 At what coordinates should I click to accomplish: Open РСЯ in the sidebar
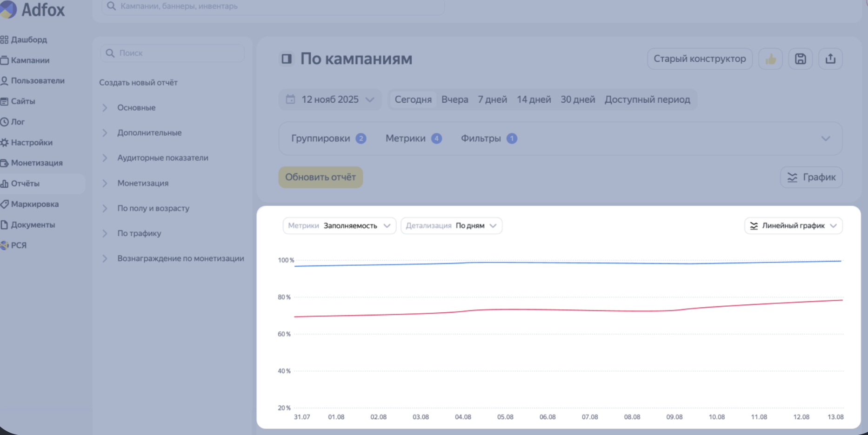click(x=19, y=245)
